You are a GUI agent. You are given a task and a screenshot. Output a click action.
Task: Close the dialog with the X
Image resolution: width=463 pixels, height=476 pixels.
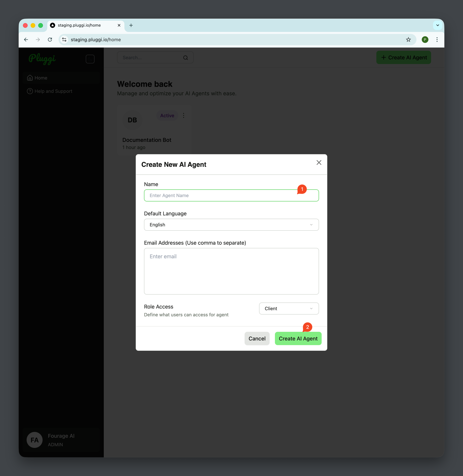pyautogui.click(x=319, y=162)
